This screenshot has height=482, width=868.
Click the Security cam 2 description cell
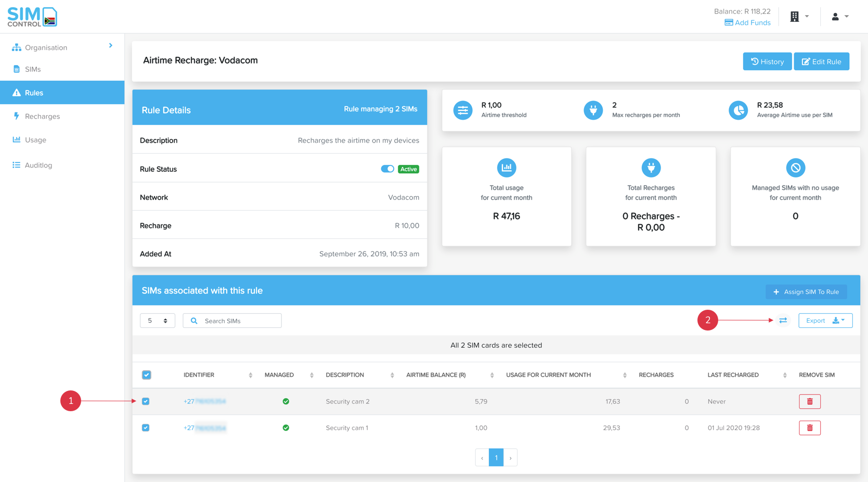[347, 401]
